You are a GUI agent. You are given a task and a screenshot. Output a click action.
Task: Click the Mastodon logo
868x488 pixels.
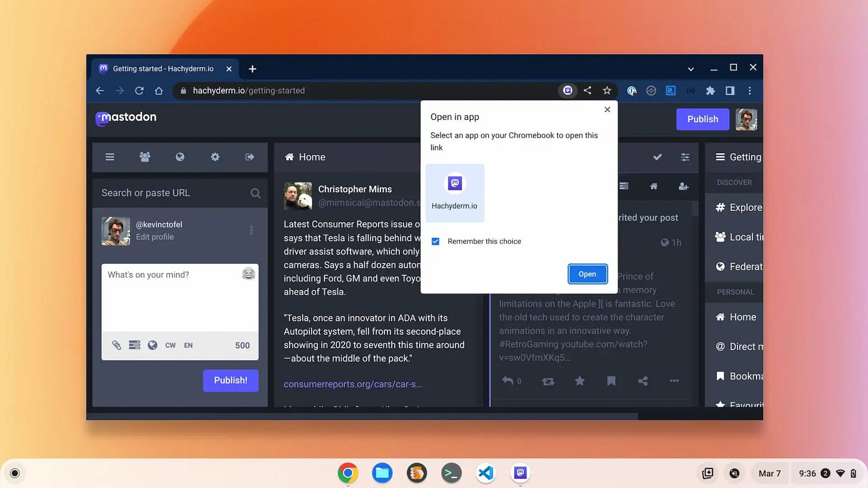[x=126, y=118]
